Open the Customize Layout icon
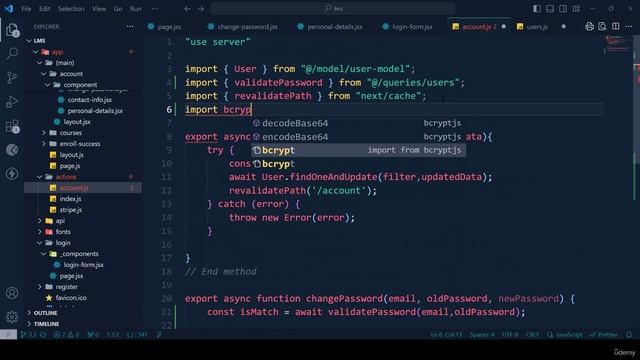This screenshot has height=360, width=640. pos(576,9)
